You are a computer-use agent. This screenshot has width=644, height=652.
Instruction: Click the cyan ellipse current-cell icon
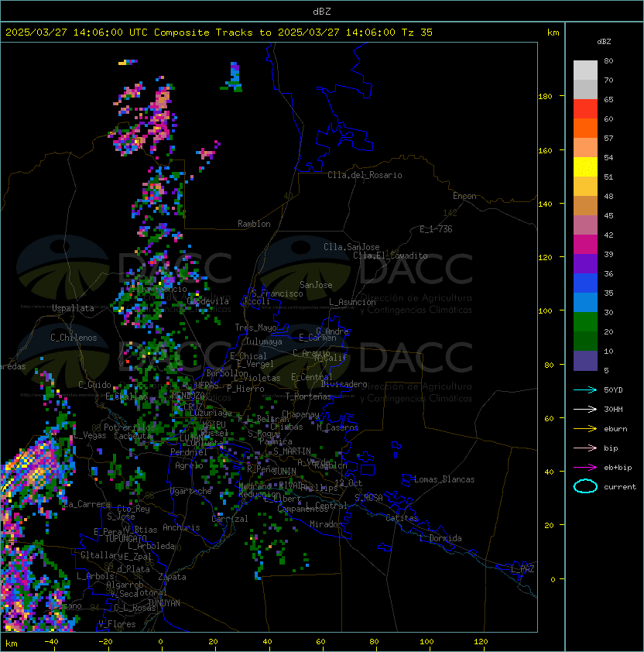585,486
